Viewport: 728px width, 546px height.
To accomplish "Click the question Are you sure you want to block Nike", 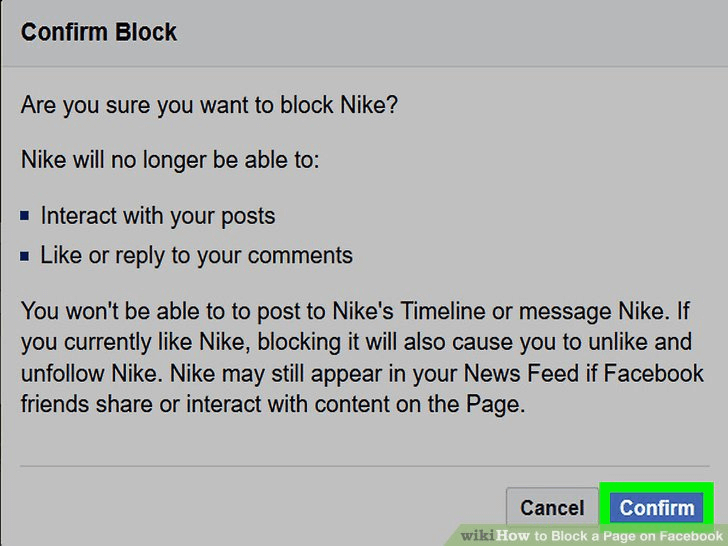I will tap(209, 105).
